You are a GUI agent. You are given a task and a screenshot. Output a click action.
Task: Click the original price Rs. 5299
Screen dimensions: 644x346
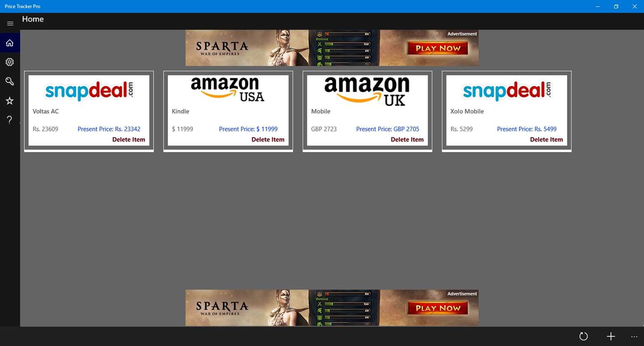(462, 129)
